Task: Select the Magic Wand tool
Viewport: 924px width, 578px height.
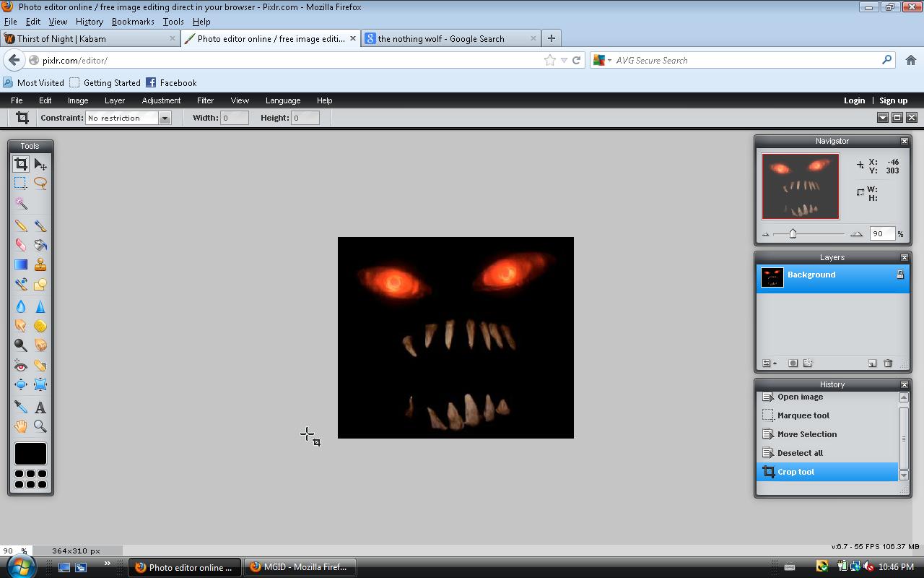Action: [x=21, y=204]
